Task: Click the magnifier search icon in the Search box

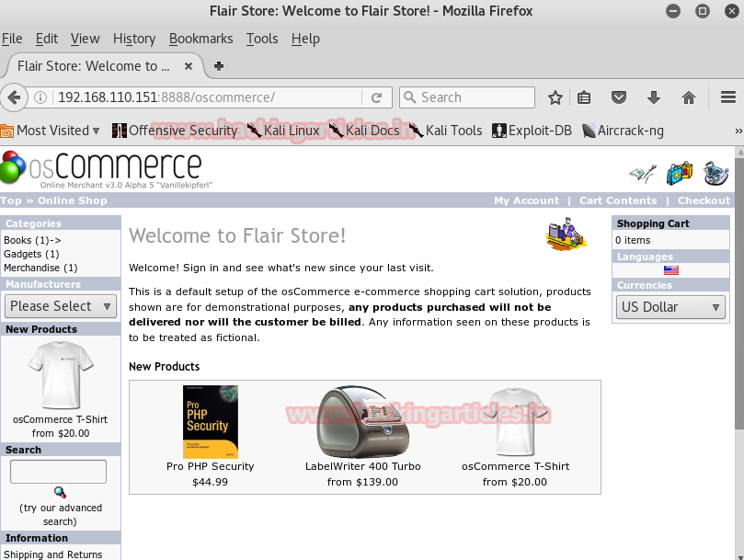Action: 60,492
